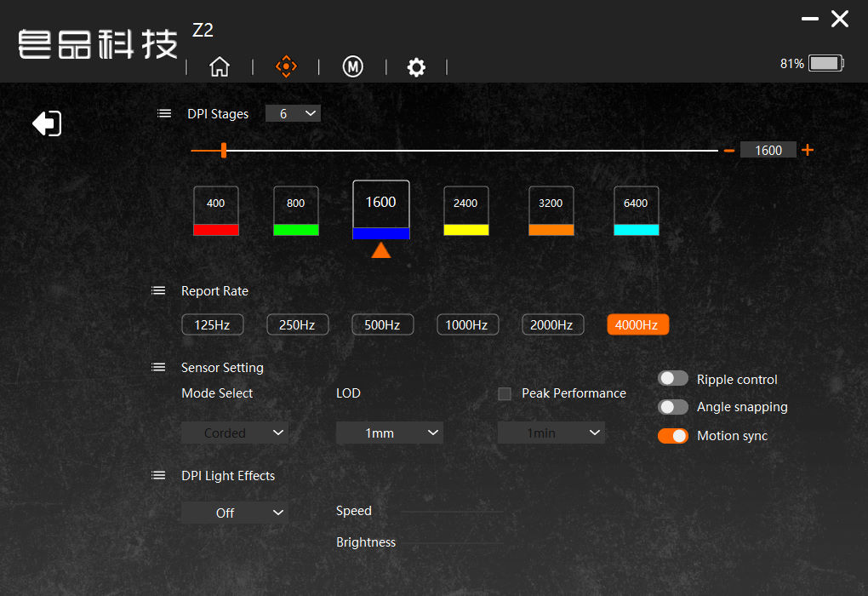Open the LOD 1mm dropdown
This screenshot has height=596, width=868.
[389, 433]
